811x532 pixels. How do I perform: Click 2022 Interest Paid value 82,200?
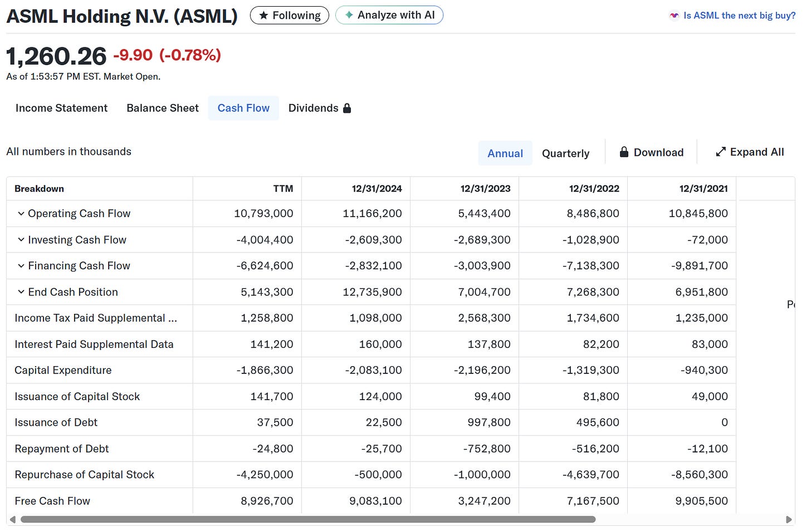point(601,344)
